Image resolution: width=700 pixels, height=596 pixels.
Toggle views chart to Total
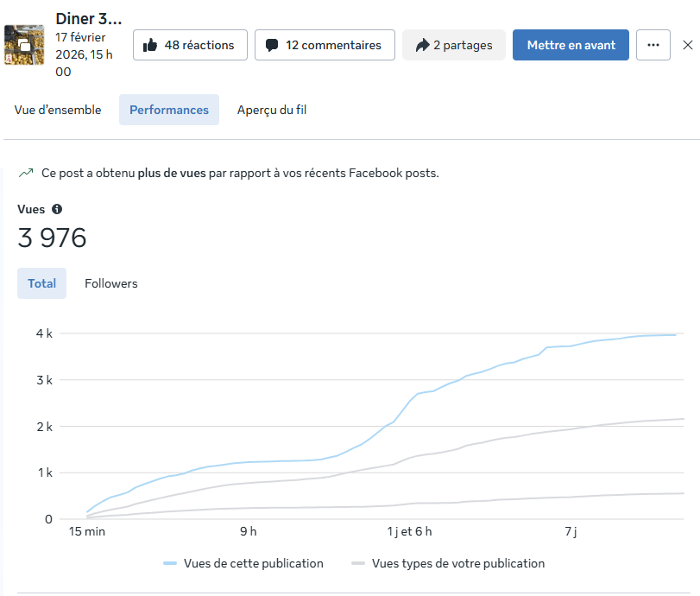pos(41,283)
